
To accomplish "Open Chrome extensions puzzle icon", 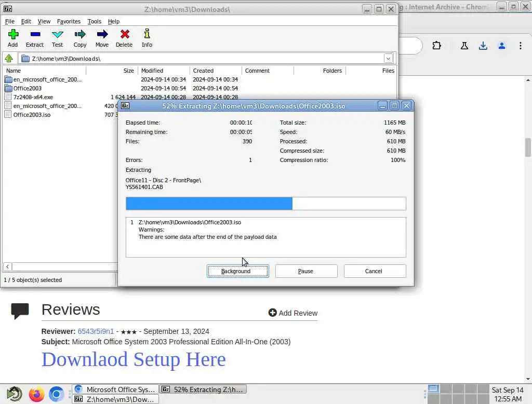I will (x=436, y=46).
